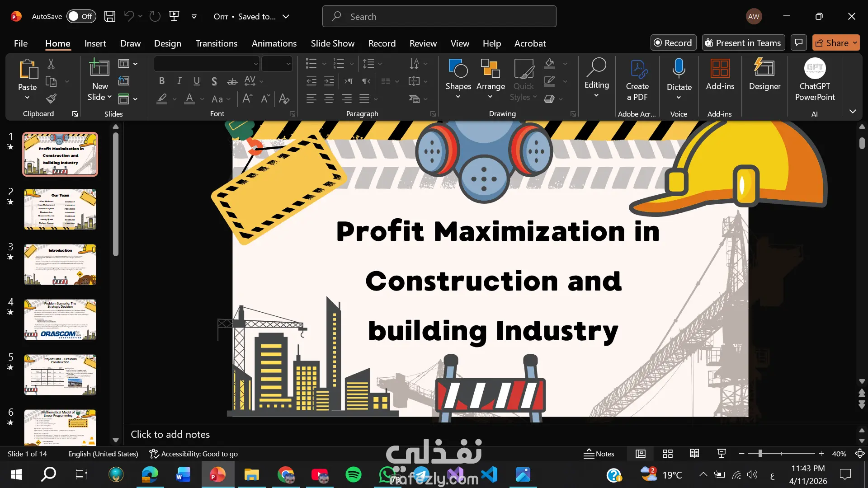Viewport: 868px width, 488px height.
Task: Start presentation from beginning icon
Action: pos(174,17)
